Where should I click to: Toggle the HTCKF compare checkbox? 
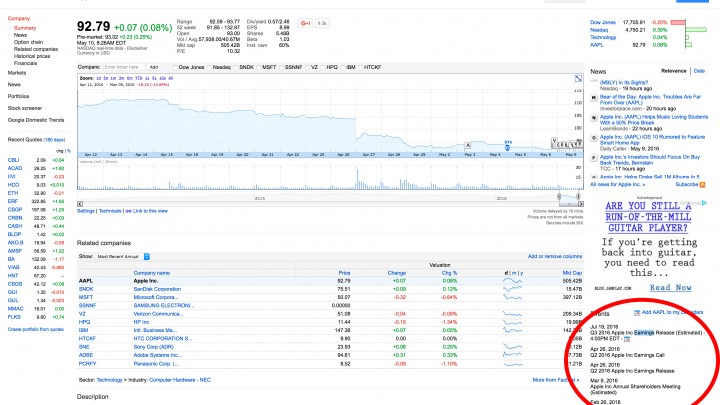point(360,68)
